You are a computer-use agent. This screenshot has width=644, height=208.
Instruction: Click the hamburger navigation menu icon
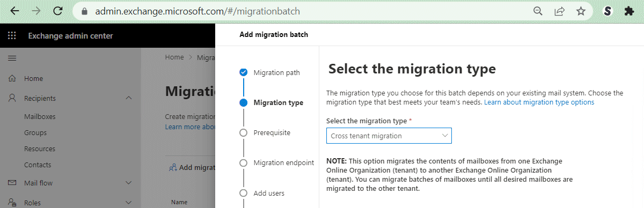12,58
